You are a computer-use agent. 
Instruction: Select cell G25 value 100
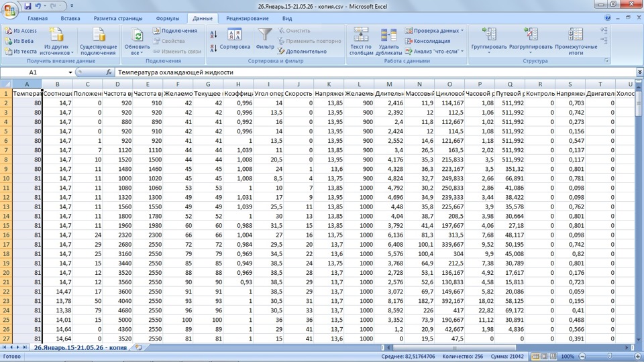pos(208,320)
